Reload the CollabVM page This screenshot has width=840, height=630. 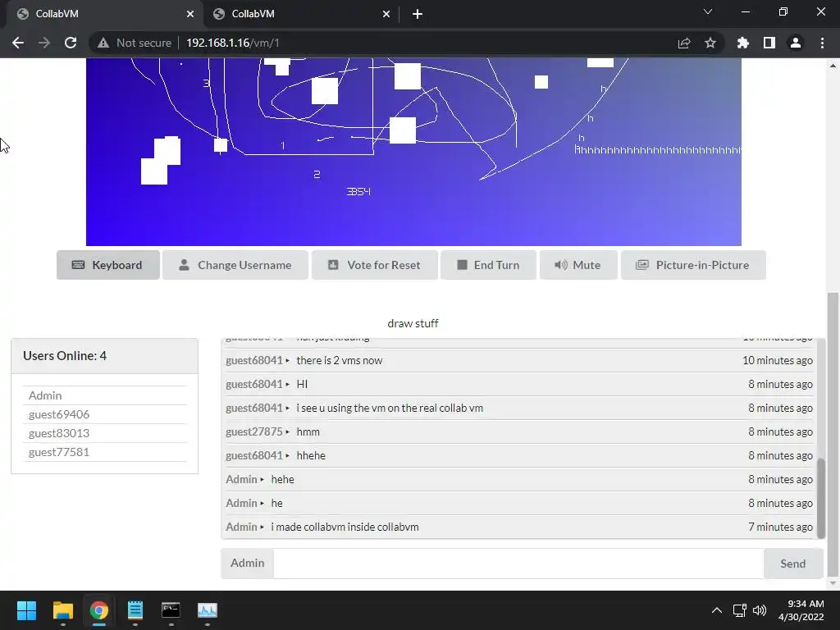tap(71, 43)
